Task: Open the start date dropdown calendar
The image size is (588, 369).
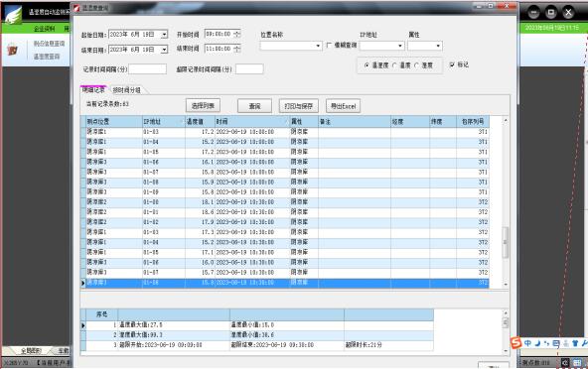Action: tap(164, 35)
